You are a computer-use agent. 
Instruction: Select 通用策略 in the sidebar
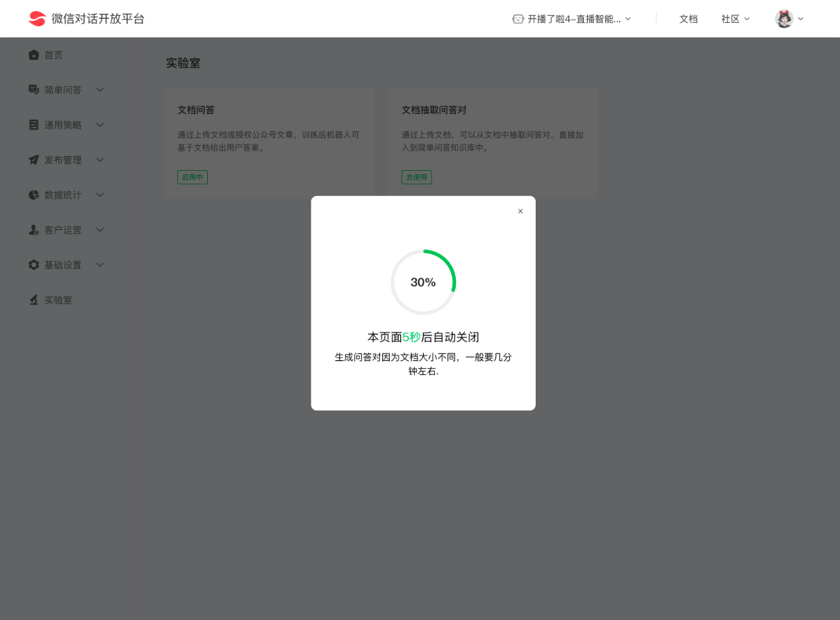[63, 125]
